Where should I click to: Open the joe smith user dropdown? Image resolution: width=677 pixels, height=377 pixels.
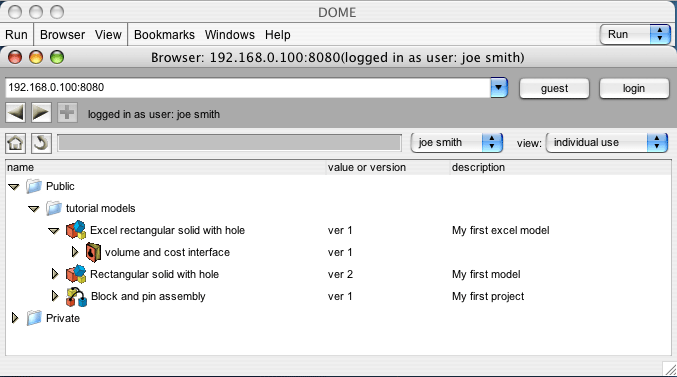pos(457,143)
